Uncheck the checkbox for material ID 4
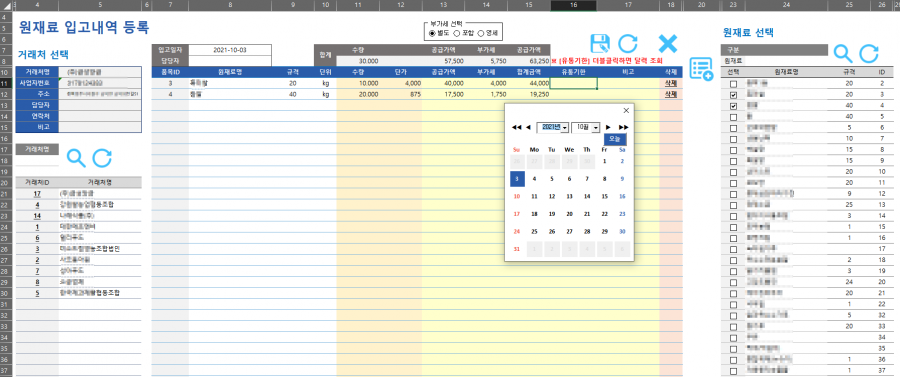Screen dimensions: 900x377 [x=733, y=106]
